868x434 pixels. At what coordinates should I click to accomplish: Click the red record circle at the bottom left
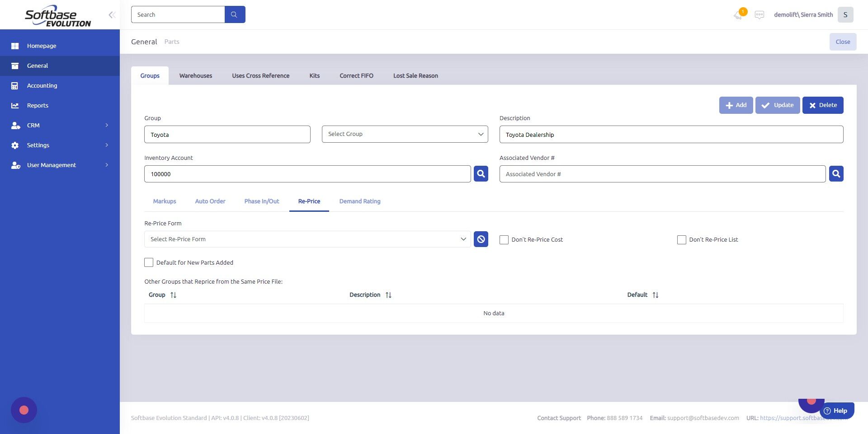pyautogui.click(x=24, y=410)
